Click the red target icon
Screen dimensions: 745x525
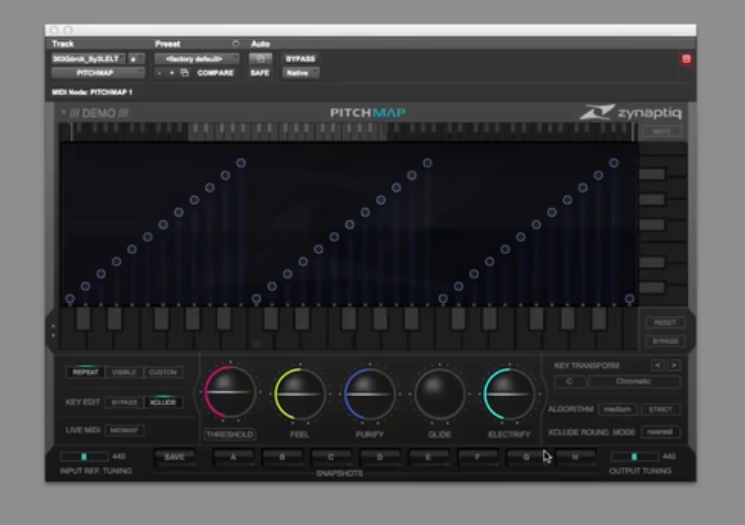click(x=686, y=59)
